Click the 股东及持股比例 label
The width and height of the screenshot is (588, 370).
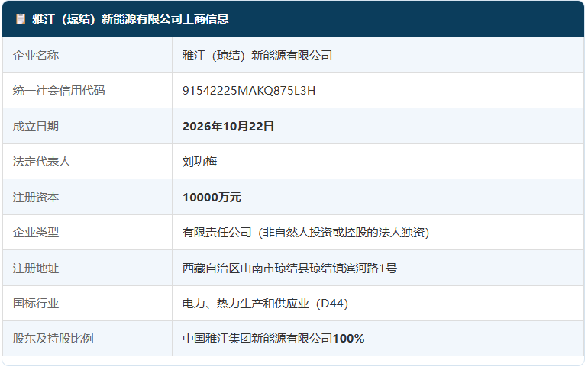tap(53, 339)
